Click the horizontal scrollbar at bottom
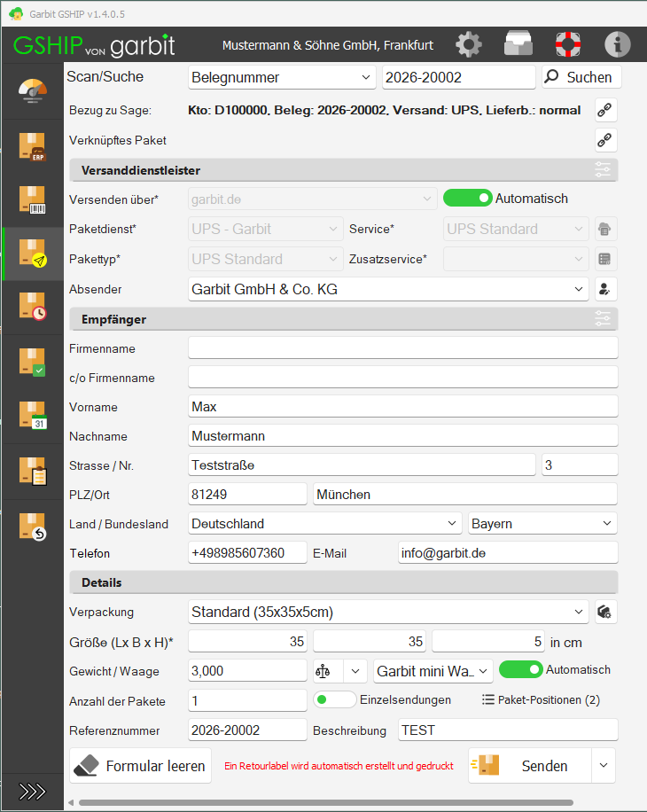The image size is (647, 812). (325, 802)
